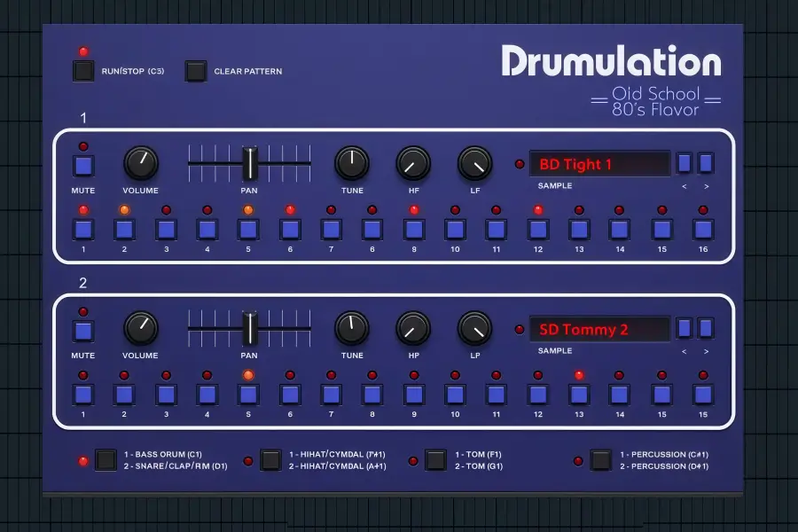This screenshot has width=798, height=532.
Task: Toggle step 10 in channel 2
Action: pos(455,395)
